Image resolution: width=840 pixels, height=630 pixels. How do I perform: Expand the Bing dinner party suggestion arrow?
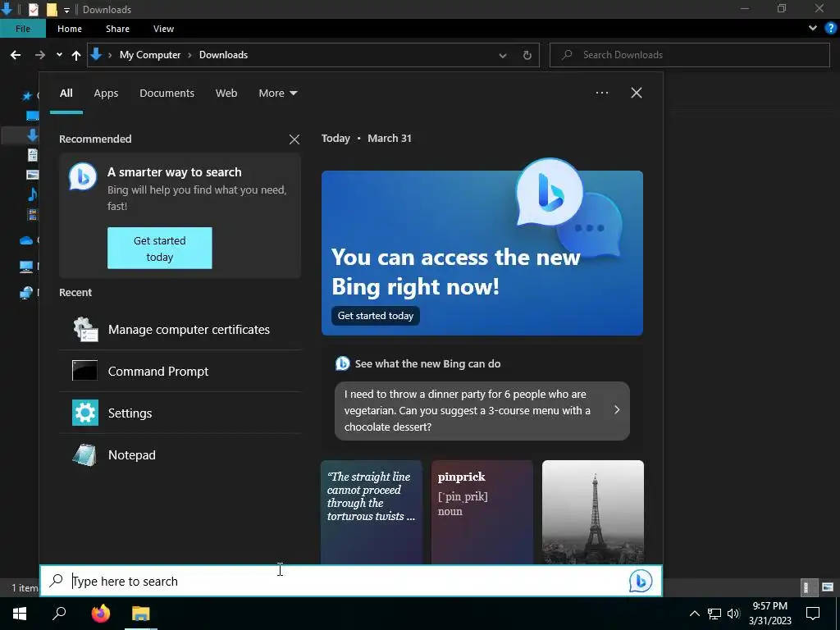[x=617, y=410]
